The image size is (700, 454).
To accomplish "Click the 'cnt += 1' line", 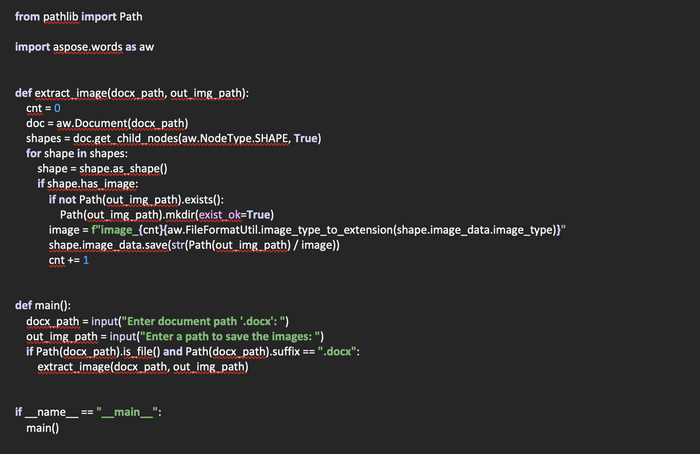I will (x=69, y=260).
